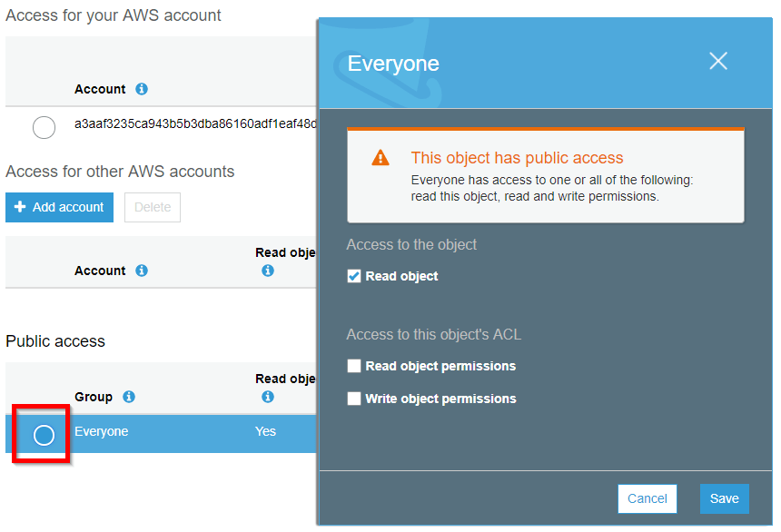Click info icon beside Account in your AWS account section
This screenshot has width=781, height=532.
(x=141, y=89)
